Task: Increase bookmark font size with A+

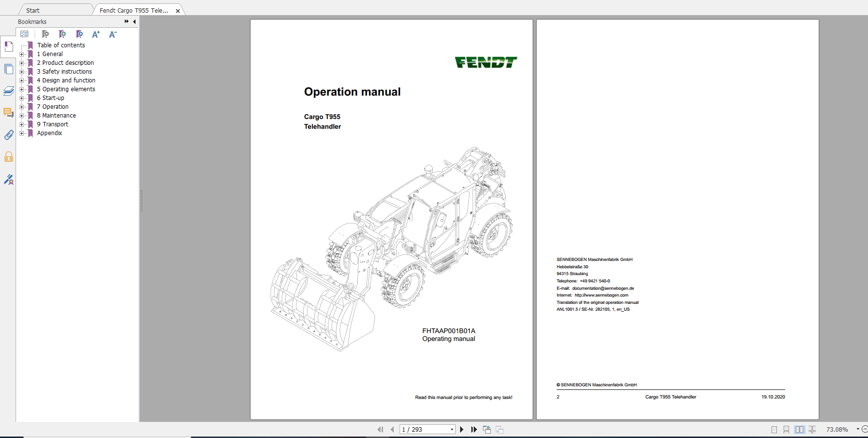Action: click(96, 34)
